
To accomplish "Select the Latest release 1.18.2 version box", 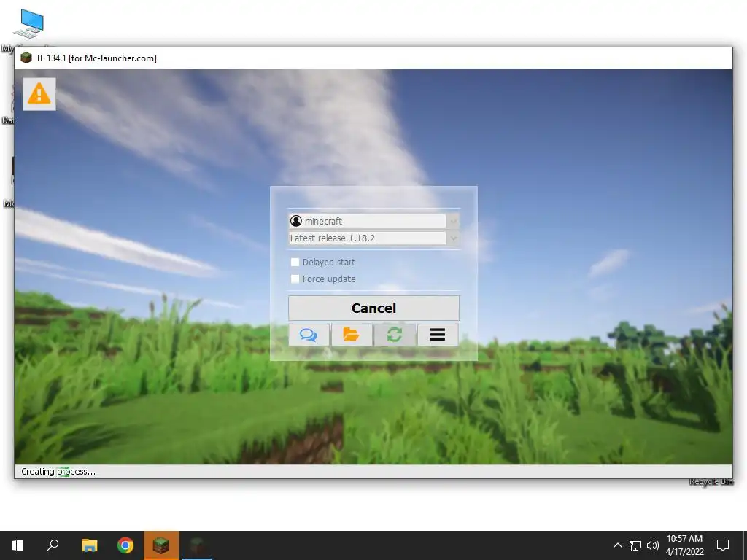I will click(x=368, y=238).
